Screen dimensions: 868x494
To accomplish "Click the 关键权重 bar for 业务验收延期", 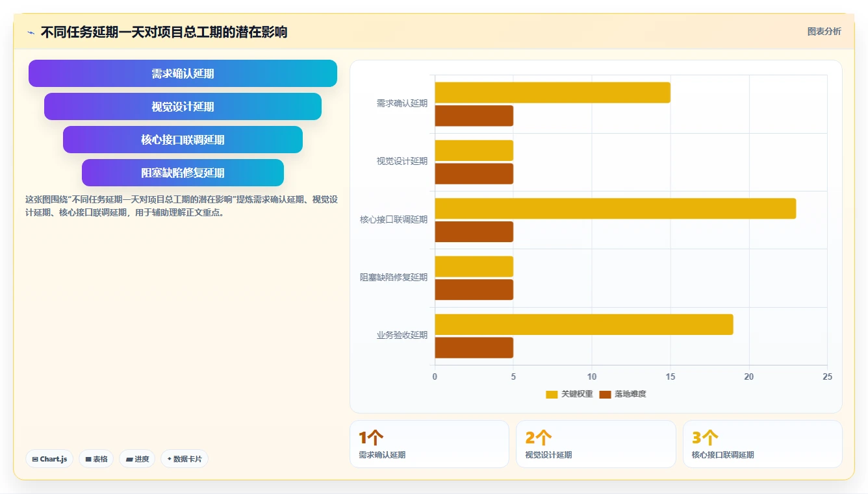I will click(584, 325).
